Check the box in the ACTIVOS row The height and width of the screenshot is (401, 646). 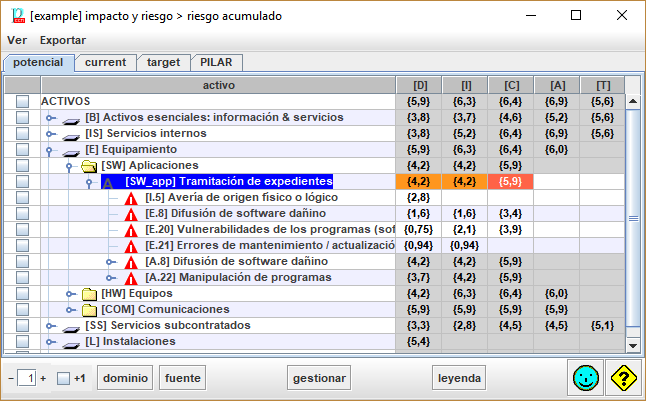22,102
